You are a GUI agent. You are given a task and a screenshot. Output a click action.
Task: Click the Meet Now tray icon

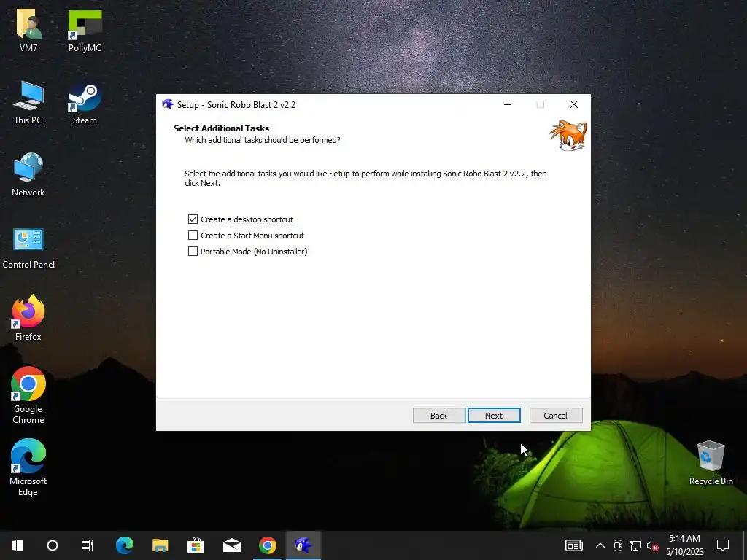click(618, 545)
